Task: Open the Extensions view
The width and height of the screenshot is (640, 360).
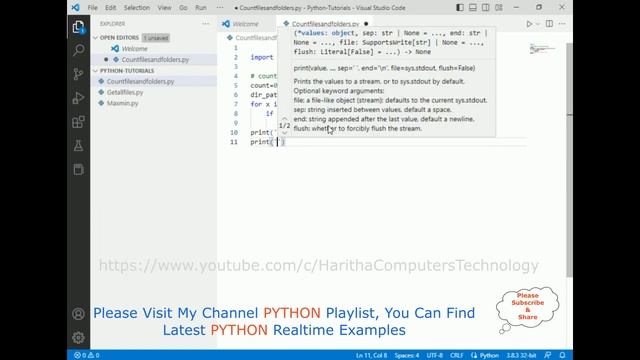Action: pos(78,122)
